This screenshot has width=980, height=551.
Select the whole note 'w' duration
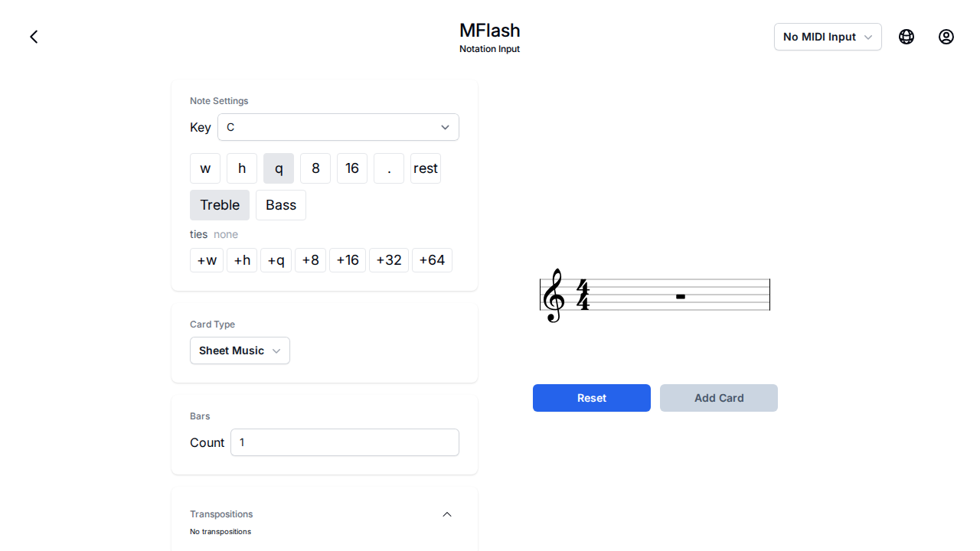point(205,168)
